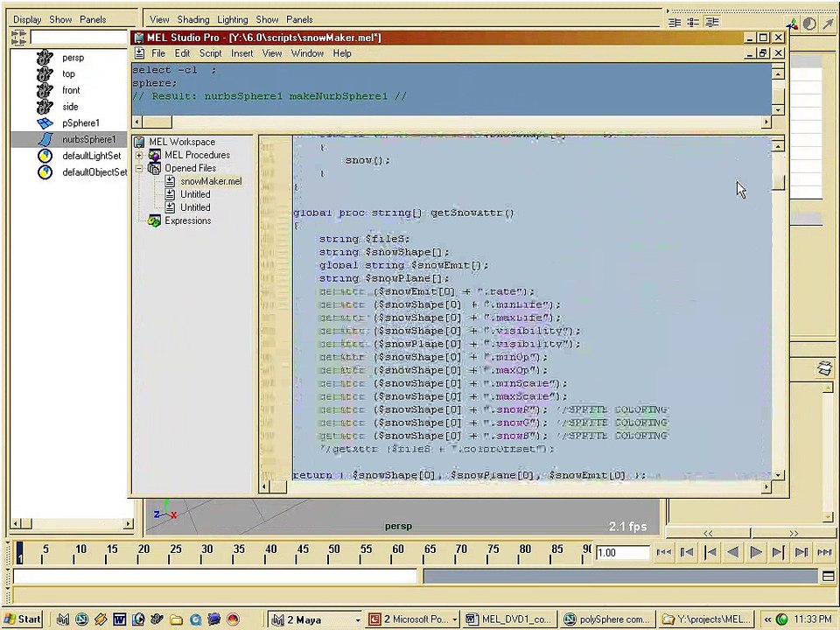Open the Insert menu
Image resolution: width=840 pixels, height=630 pixels.
241,53
